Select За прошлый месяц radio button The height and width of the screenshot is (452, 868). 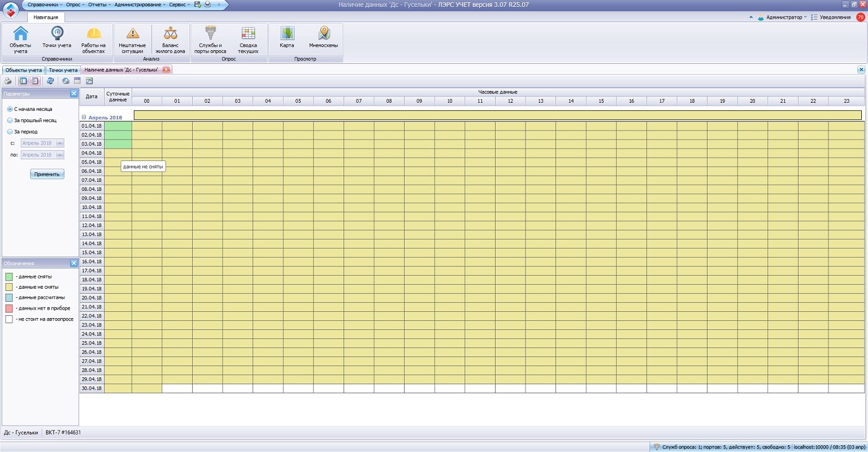pos(10,120)
